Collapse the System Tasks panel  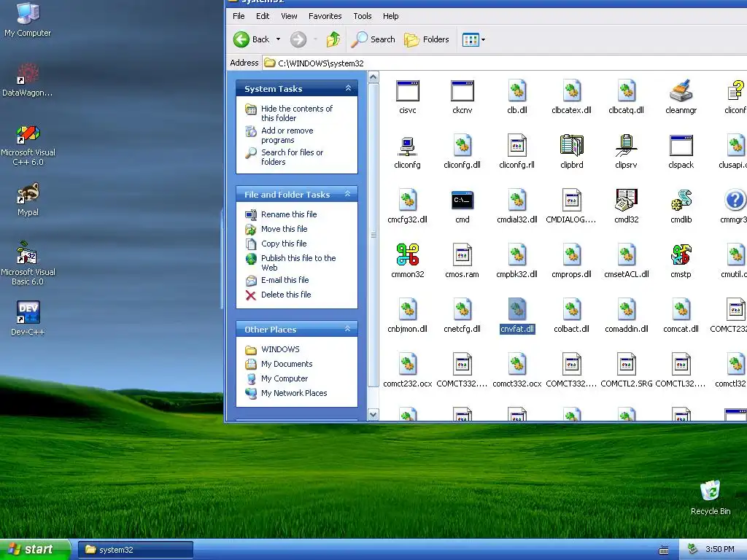pos(348,88)
